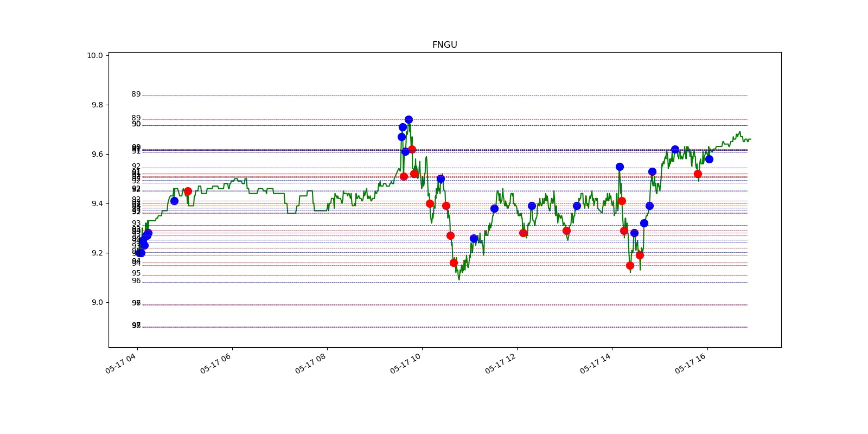This screenshot has width=868, height=434.
Task: Click the 95 level label
Action: pos(136,273)
